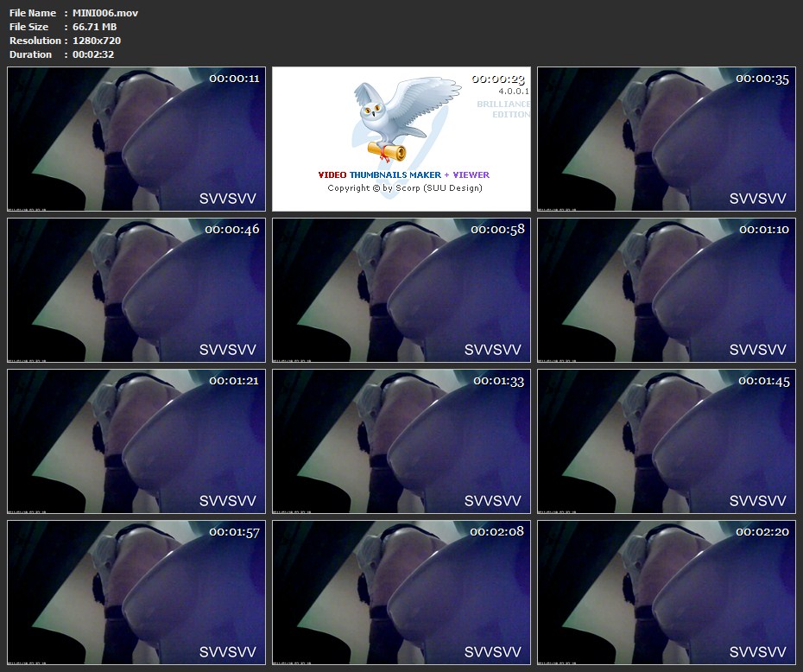Open the thumbnail at timestamp 00:00:11
This screenshot has height=672, width=803.
pos(136,139)
